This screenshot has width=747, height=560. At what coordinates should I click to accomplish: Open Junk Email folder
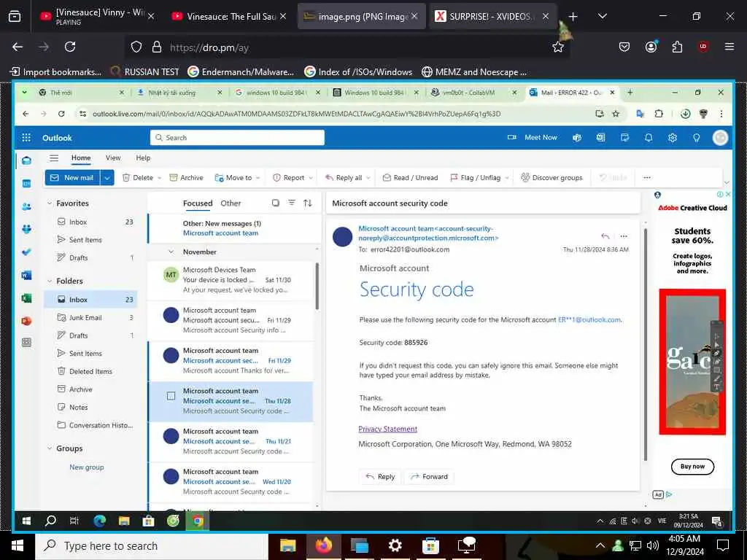click(90, 318)
